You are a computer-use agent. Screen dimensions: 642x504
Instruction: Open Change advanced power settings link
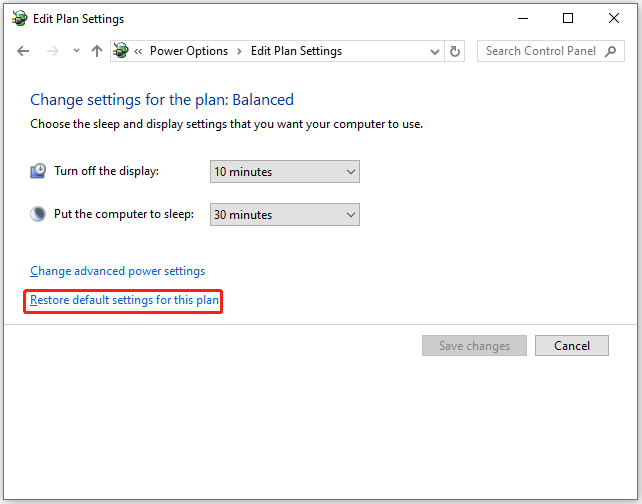coord(117,271)
